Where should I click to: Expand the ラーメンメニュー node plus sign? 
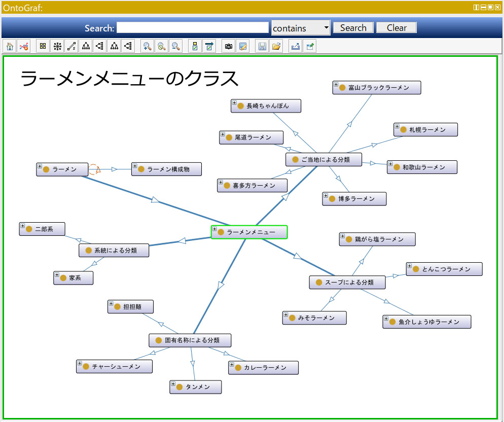pyautogui.click(x=214, y=229)
